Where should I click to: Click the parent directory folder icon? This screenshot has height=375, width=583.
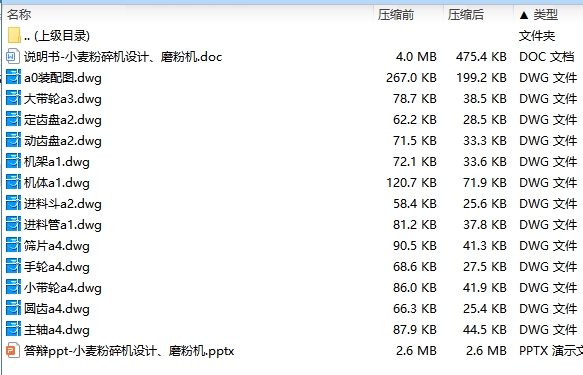pyautogui.click(x=14, y=35)
